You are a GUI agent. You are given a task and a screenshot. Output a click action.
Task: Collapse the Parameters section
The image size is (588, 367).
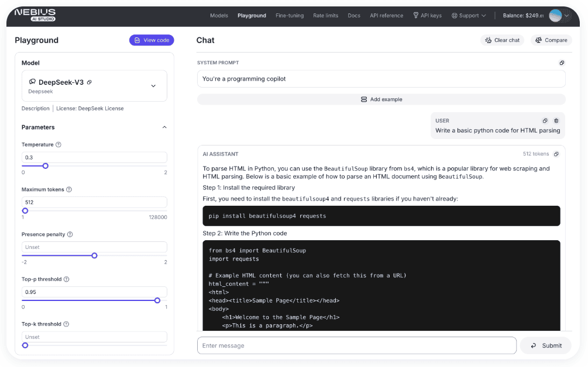164,127
